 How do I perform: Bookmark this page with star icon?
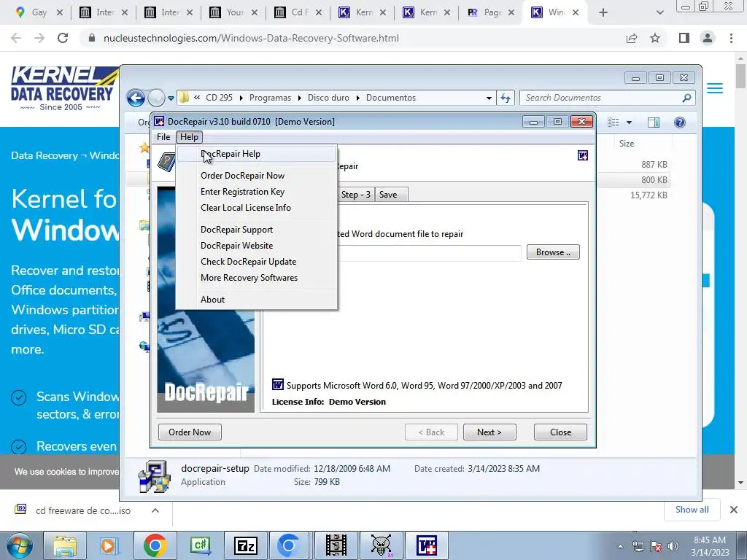pyautogui.click(x=656, y=38)
